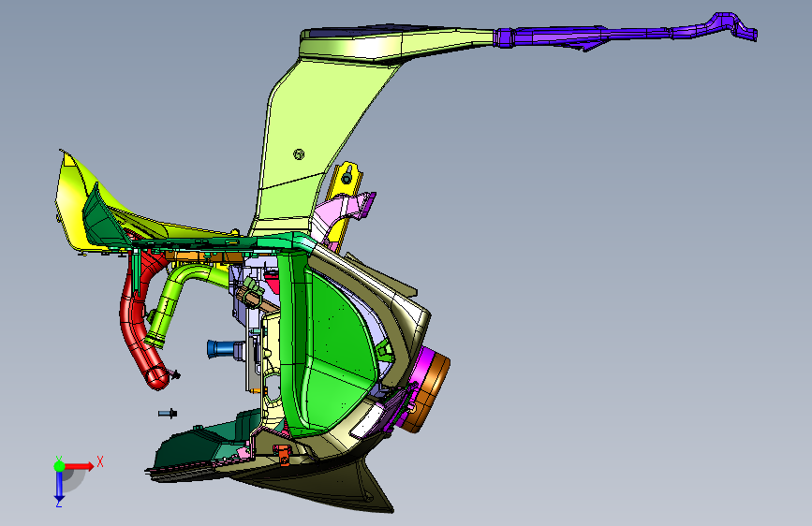Select the small loose bolt below red hose
This screenshot has width=812, height=526.
click(168, 413)
